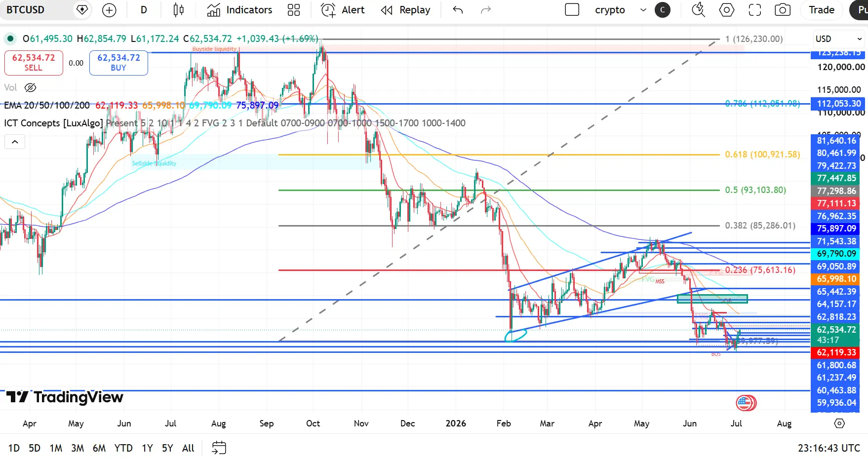Take a chart snapshot with camera icon
868x461 pixels.
point(783,10)
